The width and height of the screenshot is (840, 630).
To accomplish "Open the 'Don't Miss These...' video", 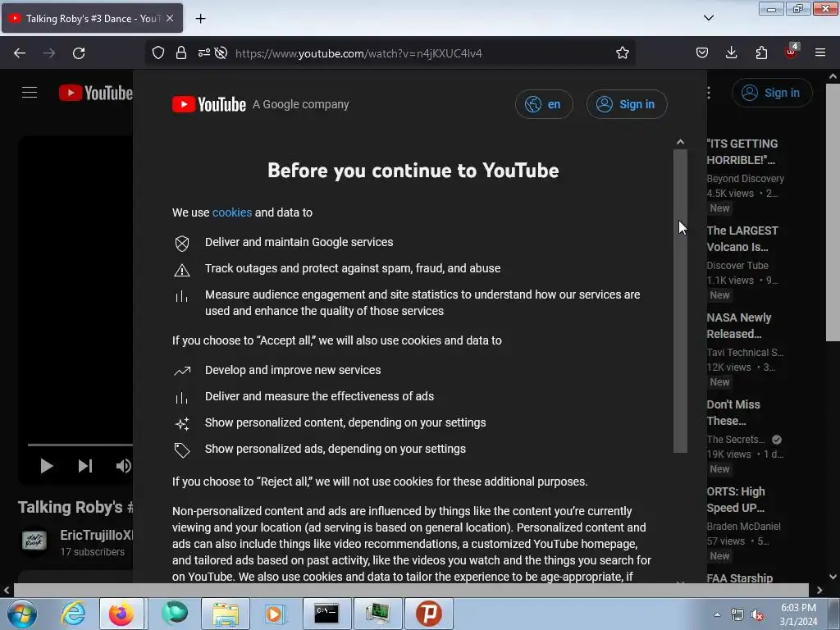I will click(733, 413).
